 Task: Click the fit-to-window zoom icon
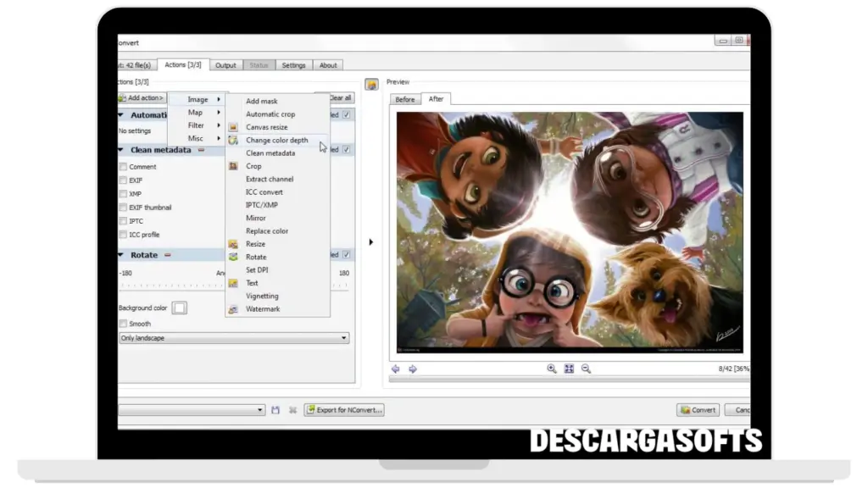[569, 369]
